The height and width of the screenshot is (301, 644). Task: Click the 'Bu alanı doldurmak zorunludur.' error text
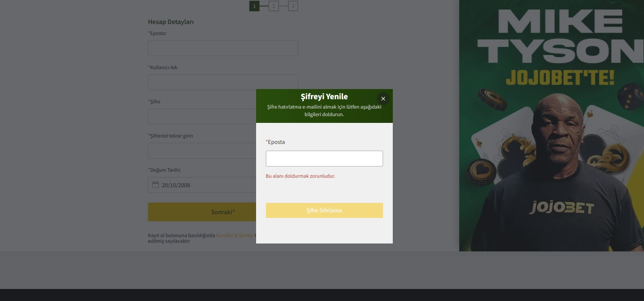coord(300,176)
